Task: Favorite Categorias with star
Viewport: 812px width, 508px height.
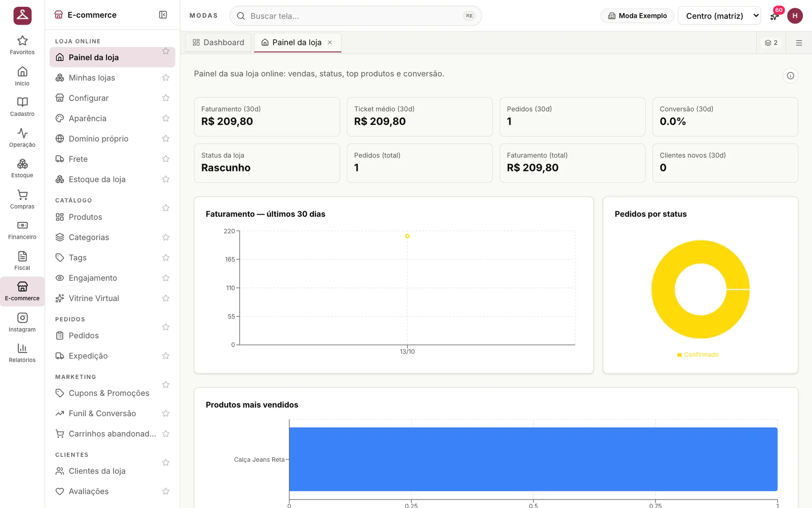Action: (166, 237)
